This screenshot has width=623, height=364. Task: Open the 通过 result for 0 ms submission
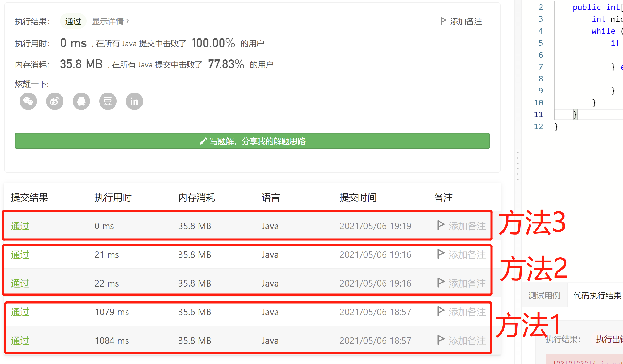(x=20, y=226)
